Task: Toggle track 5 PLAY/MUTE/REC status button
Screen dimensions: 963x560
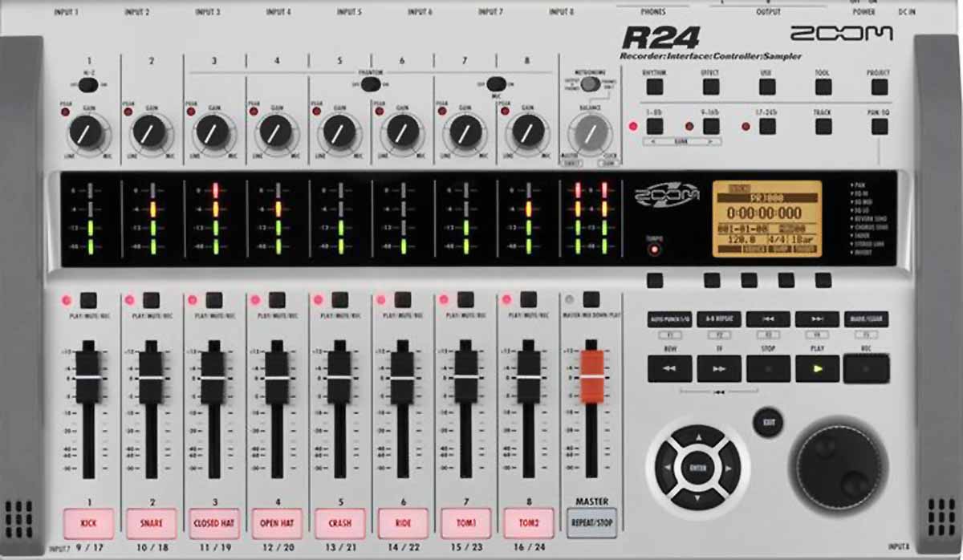Action: coord(340,300)
